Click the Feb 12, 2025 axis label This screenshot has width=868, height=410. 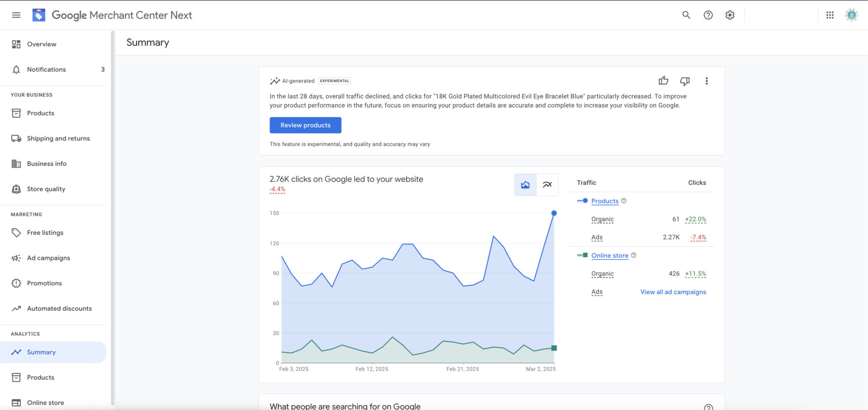point(372,369)
